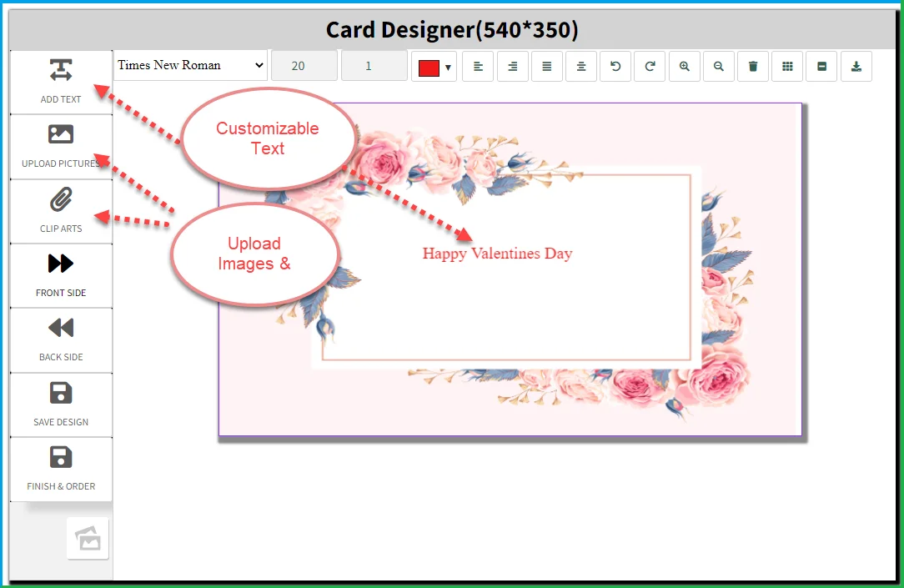Click Finish & Order
The width and height of the screenshot is (904, 588).
[x=61, y=470]
